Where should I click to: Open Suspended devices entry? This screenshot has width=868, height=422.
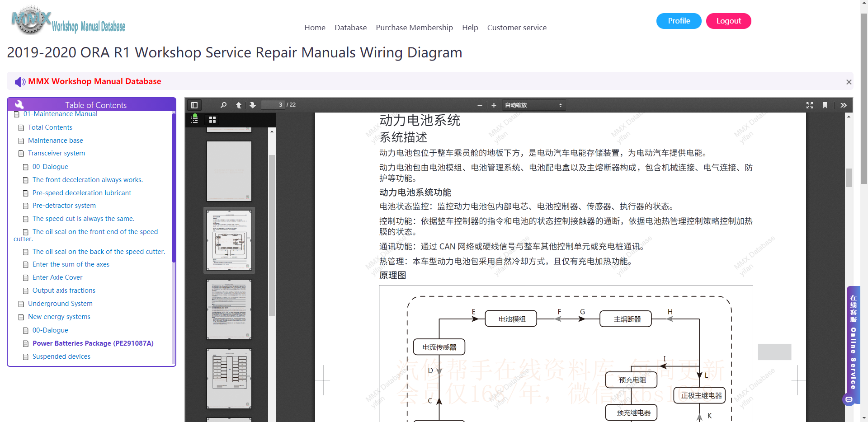point(61,356)
